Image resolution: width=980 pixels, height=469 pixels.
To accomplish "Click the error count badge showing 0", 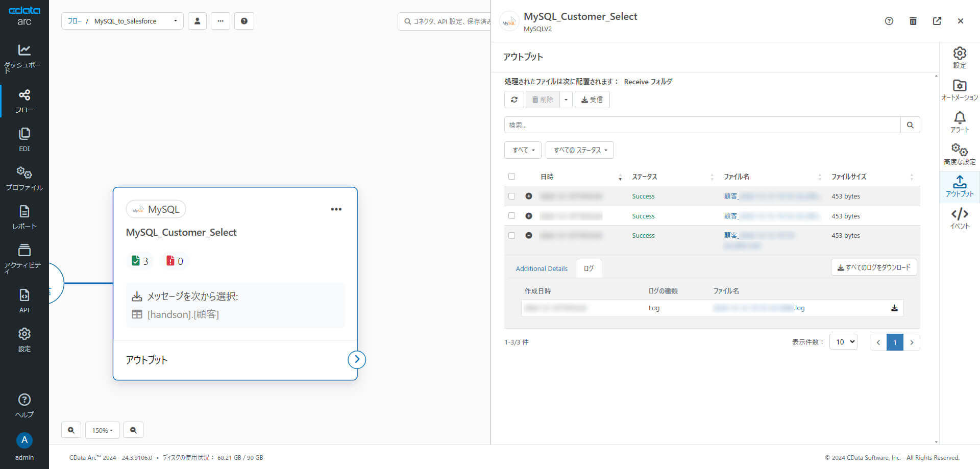I will coord(175,261).
